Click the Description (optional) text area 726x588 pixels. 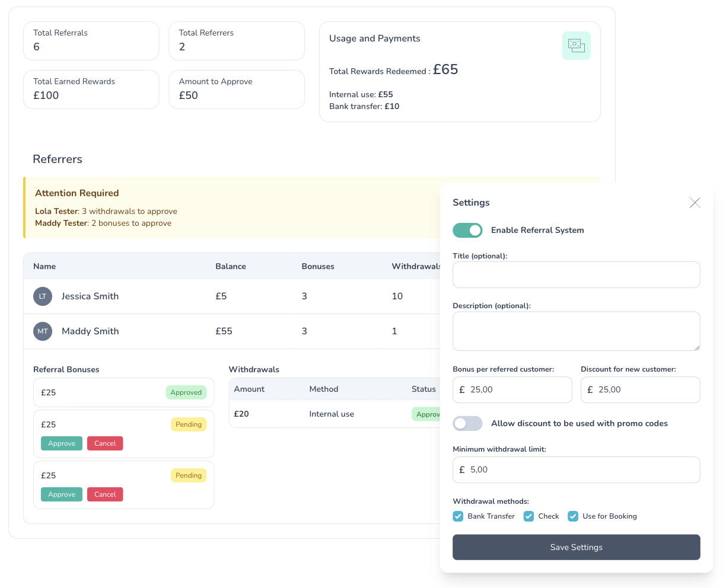576,331
